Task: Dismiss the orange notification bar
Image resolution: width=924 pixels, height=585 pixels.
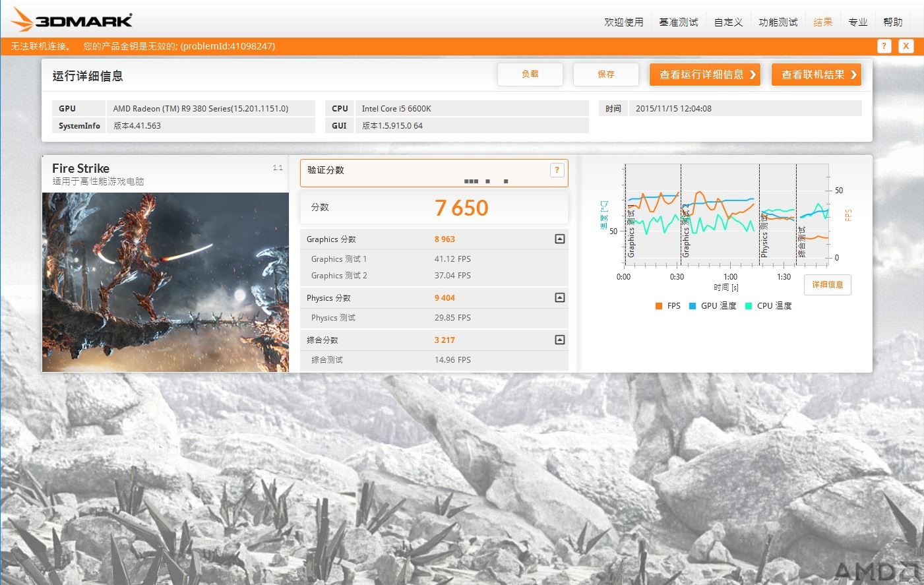Action: tap(906, 46)
